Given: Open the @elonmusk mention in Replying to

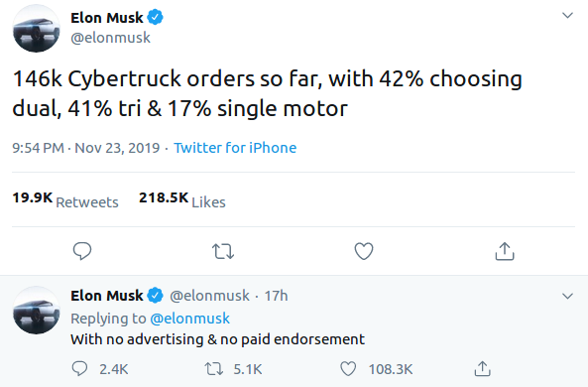Looking at the screenshot, I should (189, 319).
